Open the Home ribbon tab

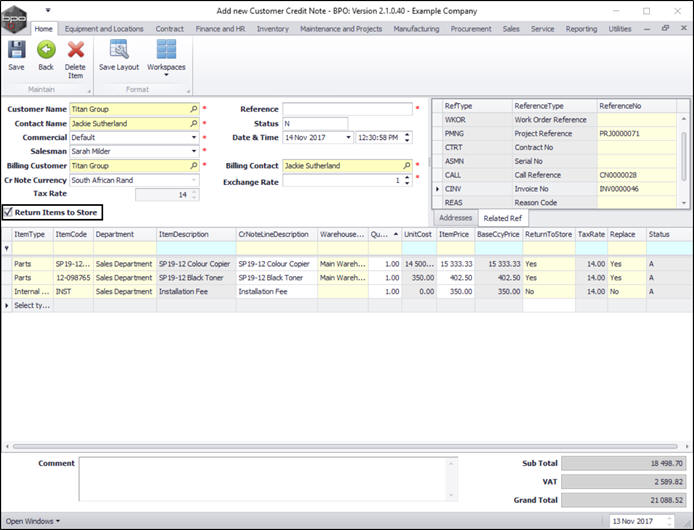tap(43, 29)
